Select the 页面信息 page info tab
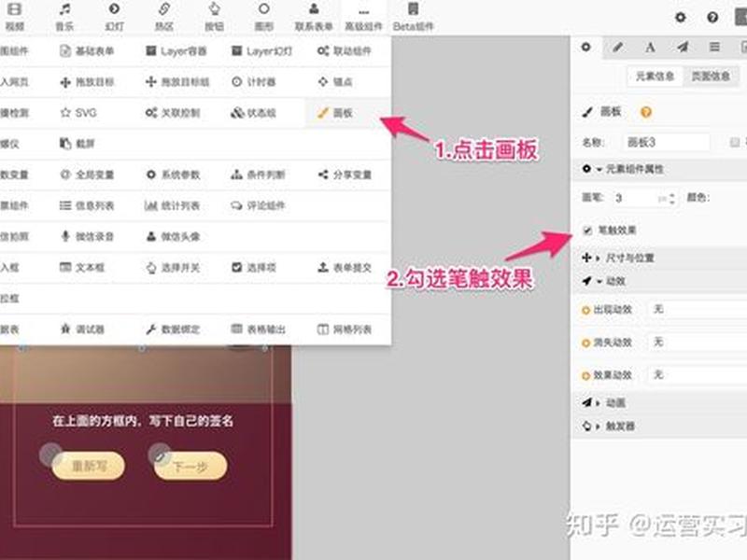Viewport: 747px width, 560px height. coord(711,77)
